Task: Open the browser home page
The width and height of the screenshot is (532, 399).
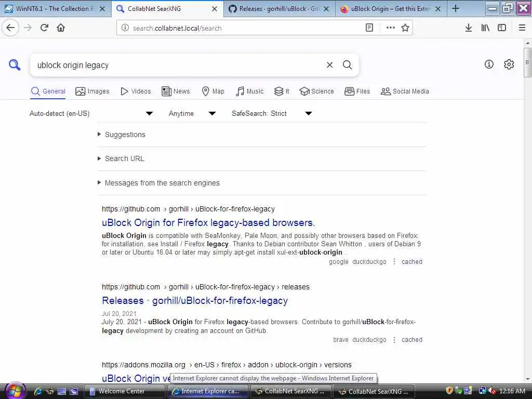Action: [x=61, y=28]
